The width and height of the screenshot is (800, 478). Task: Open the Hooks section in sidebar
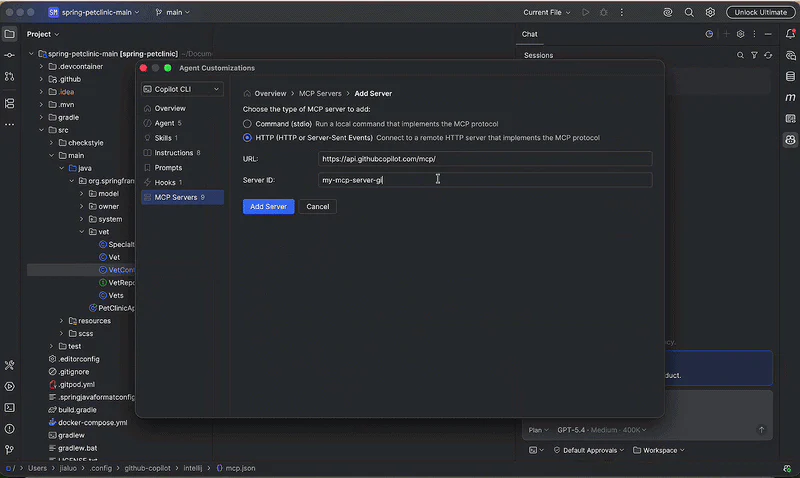pos(182,183)
